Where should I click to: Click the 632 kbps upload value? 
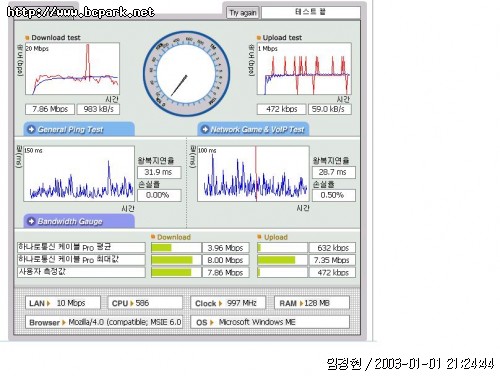(332, 248)
